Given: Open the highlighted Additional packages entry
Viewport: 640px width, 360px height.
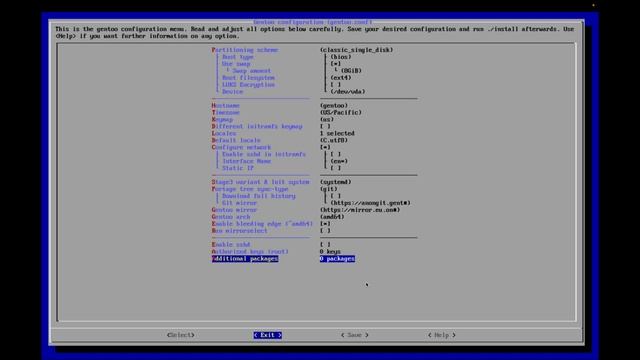Looking at the screenshot, I should 283,258.
